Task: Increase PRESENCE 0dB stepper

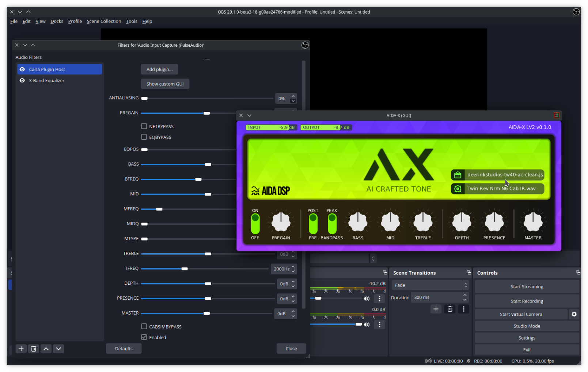Action: tap(293, 297)
